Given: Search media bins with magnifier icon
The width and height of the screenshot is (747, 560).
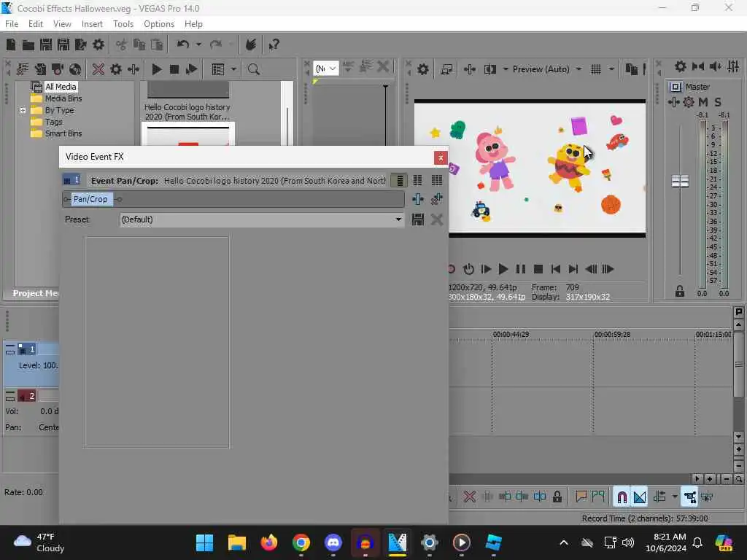Looking at the screenshot, I should click(253, 69).
